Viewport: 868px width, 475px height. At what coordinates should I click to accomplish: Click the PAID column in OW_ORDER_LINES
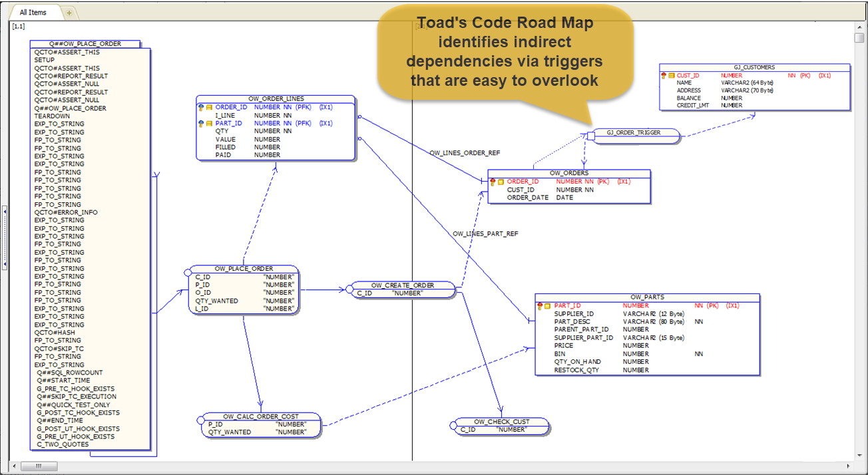tap(223, 155)
